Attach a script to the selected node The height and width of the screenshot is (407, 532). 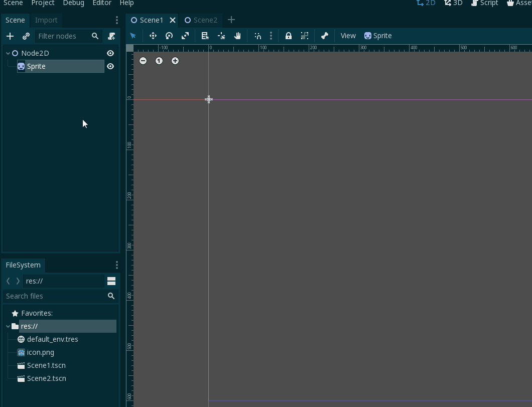tap(111, 36)
